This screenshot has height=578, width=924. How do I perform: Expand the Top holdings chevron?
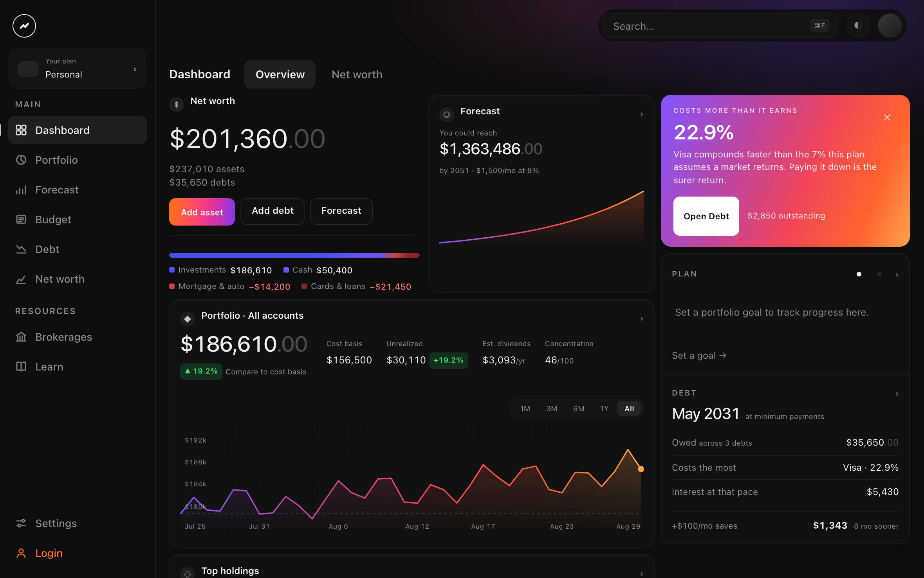click(642, 574)
